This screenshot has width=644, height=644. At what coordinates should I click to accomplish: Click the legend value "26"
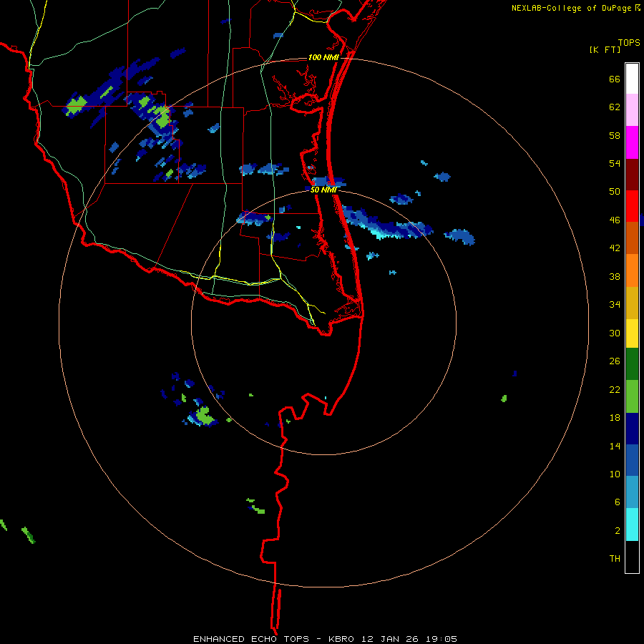coord(615,361)
